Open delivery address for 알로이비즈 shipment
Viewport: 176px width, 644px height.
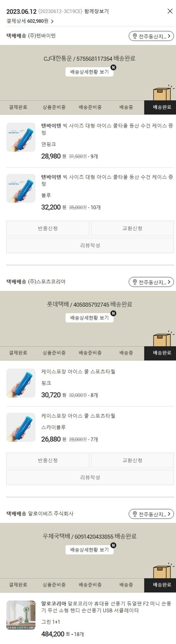[x=151, y=514]
